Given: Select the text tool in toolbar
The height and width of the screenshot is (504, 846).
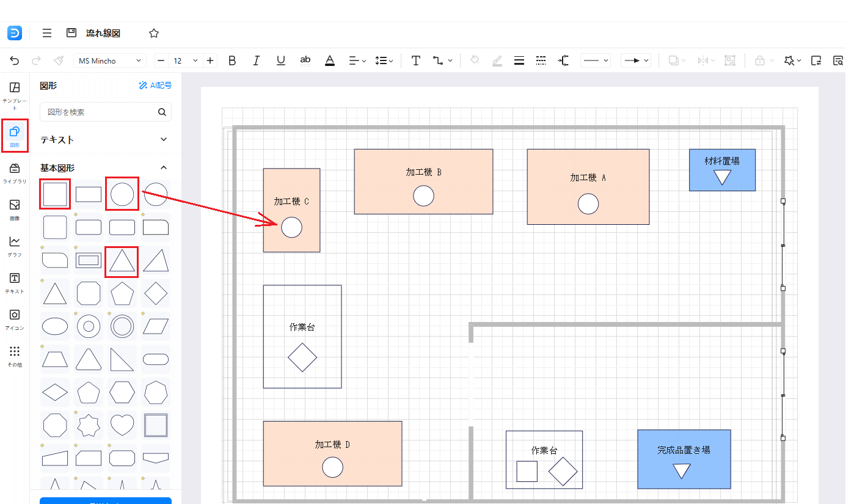Looking at the screenshot, I should [x=416, y=60].
